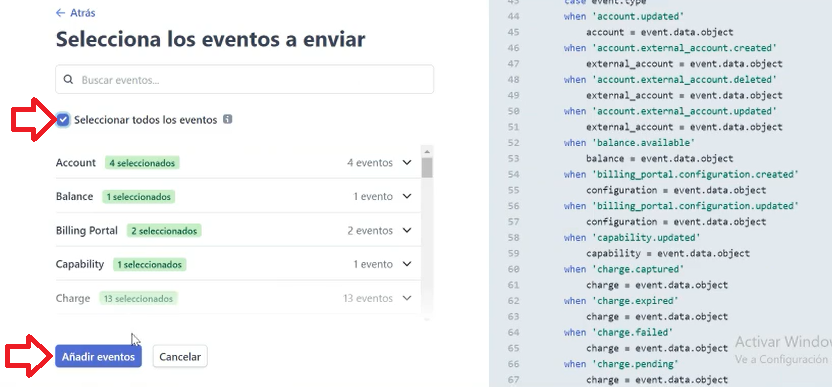Image resolution: width=832 pixels, height=387 pixels.
Task: Uncheck Seleccionar todos los eventos checkbox
Action: click(63, 120)
